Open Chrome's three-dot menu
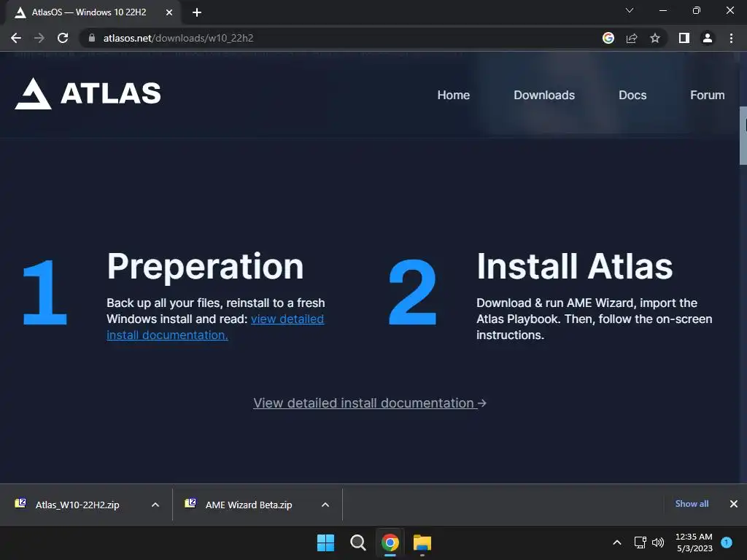Viewport: 747px width, 560px height. click(x=731, y=38)
